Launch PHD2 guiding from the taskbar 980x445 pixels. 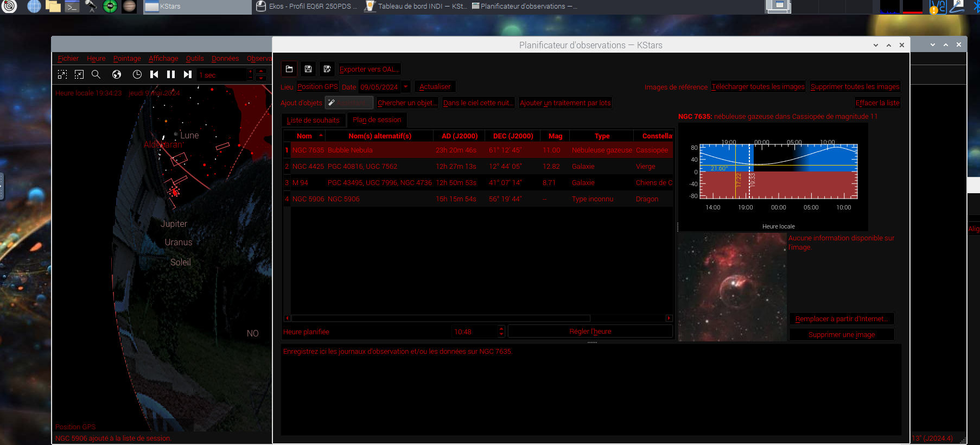pyautogui.click(x=110, y=7)
